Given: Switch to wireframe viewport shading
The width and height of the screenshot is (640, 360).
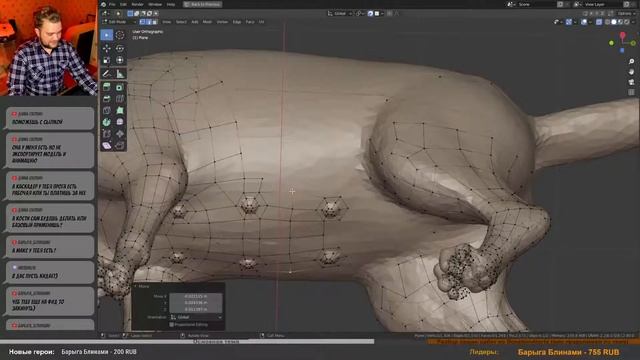Looking at the screenshot, I should click(x=608, y=22).
